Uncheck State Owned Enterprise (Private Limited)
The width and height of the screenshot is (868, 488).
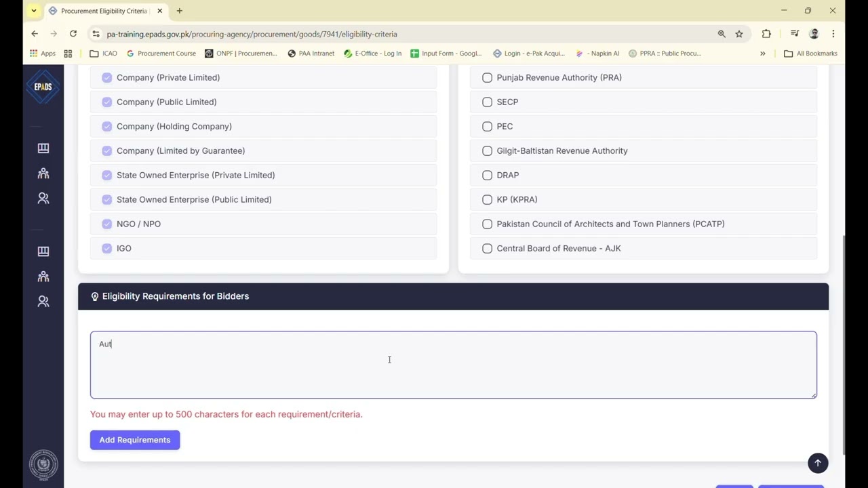[107, 175]
